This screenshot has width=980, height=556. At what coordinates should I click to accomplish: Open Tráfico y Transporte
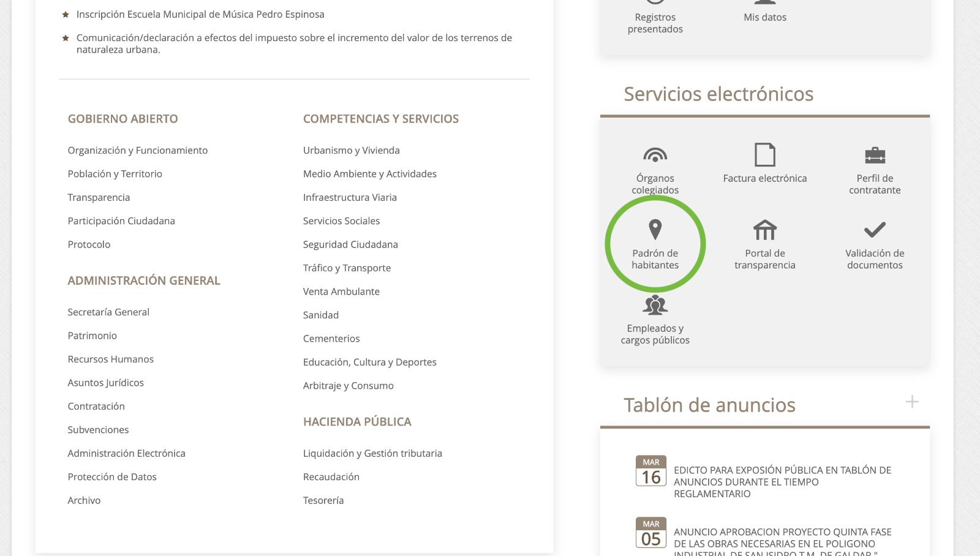point(347,268)
